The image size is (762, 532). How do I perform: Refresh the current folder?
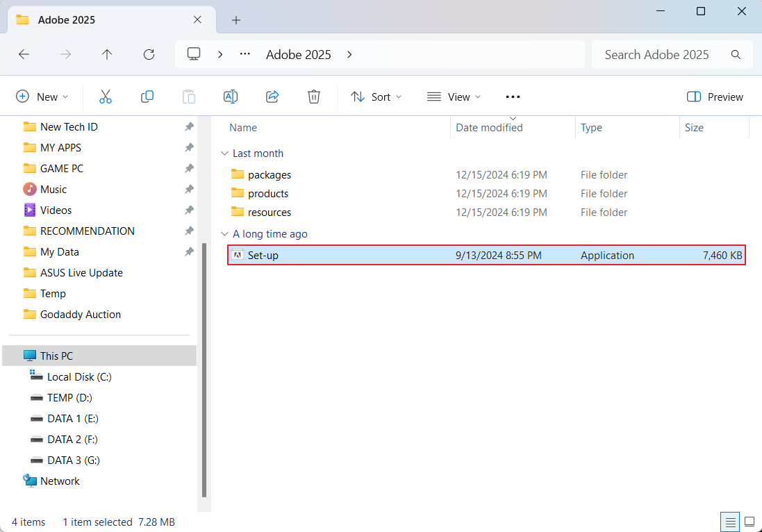(x=149, y=54)
